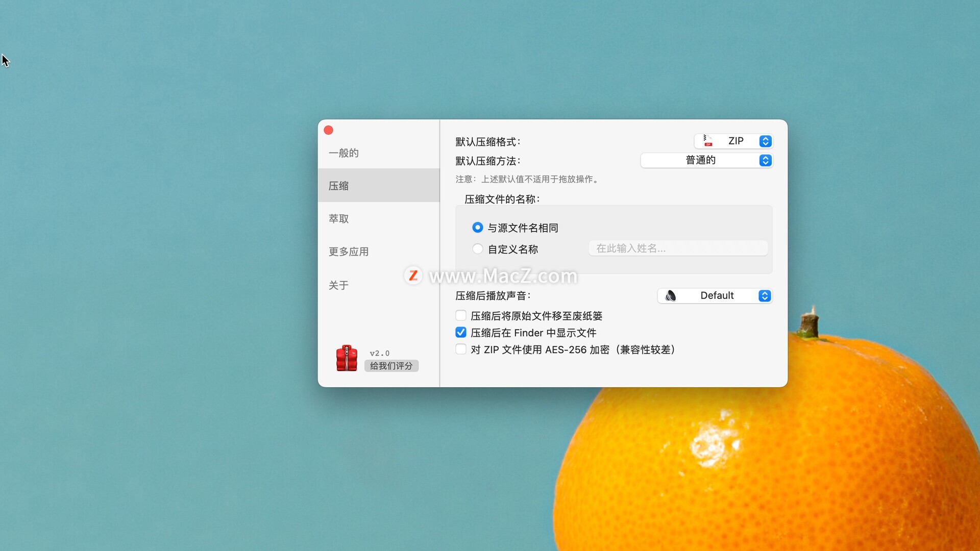Open the Default sound dropdown
The height and width of the screenshot is (551, 980).
click(x=715, y=296)
